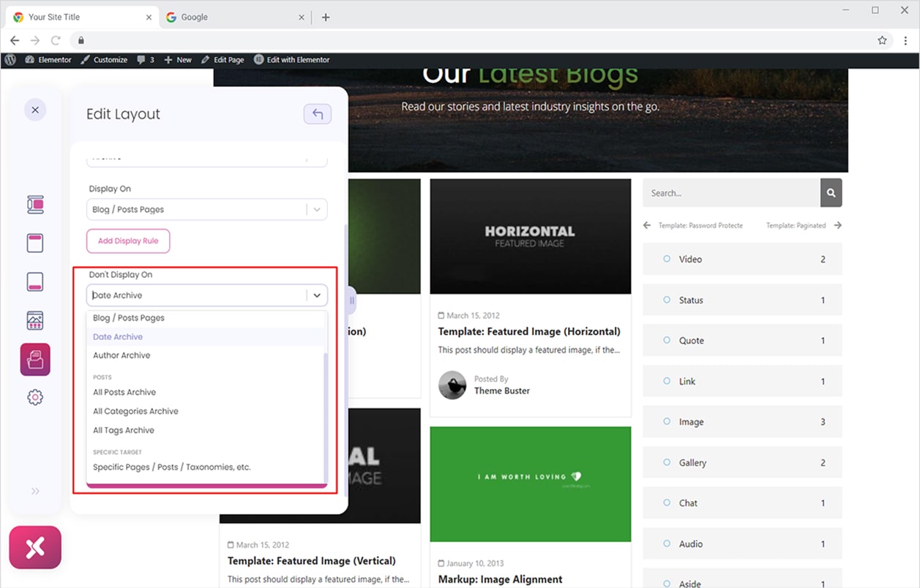The height and width of the screenshot is (588, 920).
Task: Open the green I Am Worth Loving thumbnail
Action: click(x=531, y=484)
